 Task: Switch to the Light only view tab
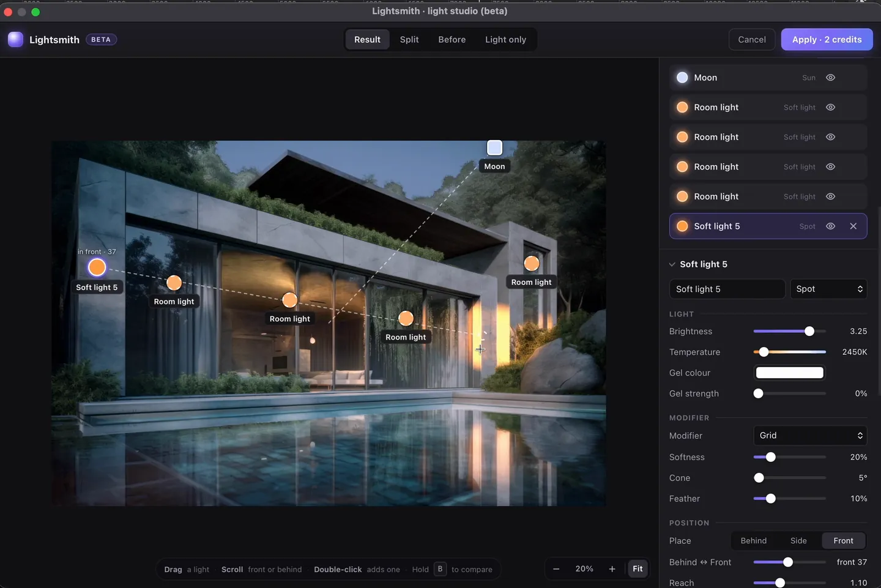[505, 40]
